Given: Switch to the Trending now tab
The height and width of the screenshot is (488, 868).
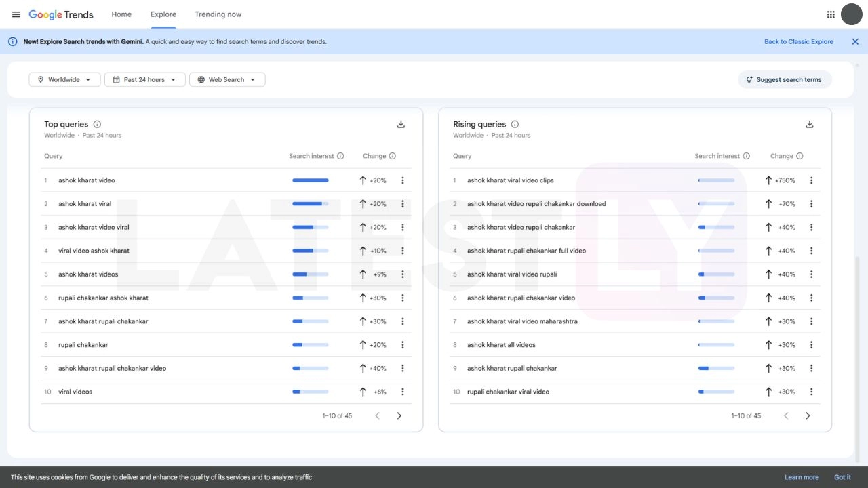Looking at the screenshot, I should pos(218,14).
